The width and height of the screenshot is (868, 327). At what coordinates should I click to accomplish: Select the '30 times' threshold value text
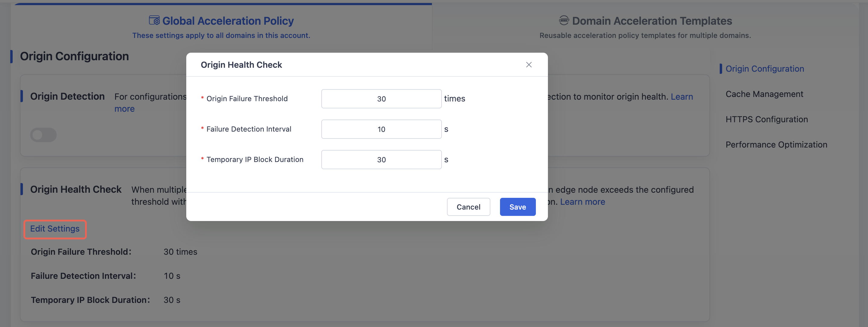180,251
